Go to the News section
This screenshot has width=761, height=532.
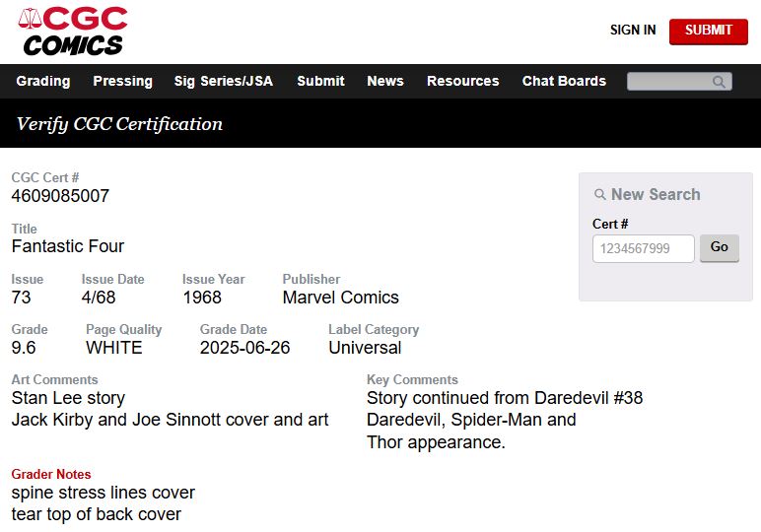385,82
